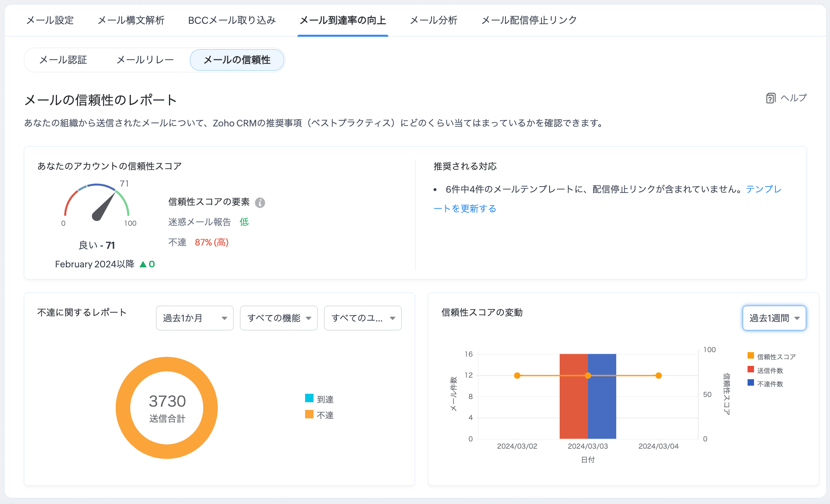Screen dimensions: 830x504
Task: Click the February 2024以降 label
Action: tap(95, 264)
